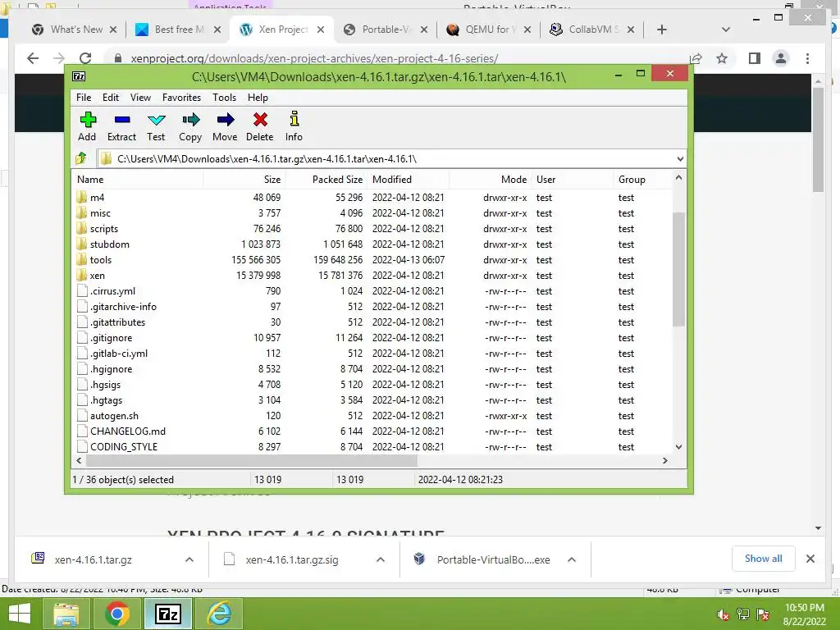
Task: Select the Copy toolbar icon
Action: coord(190,120)
